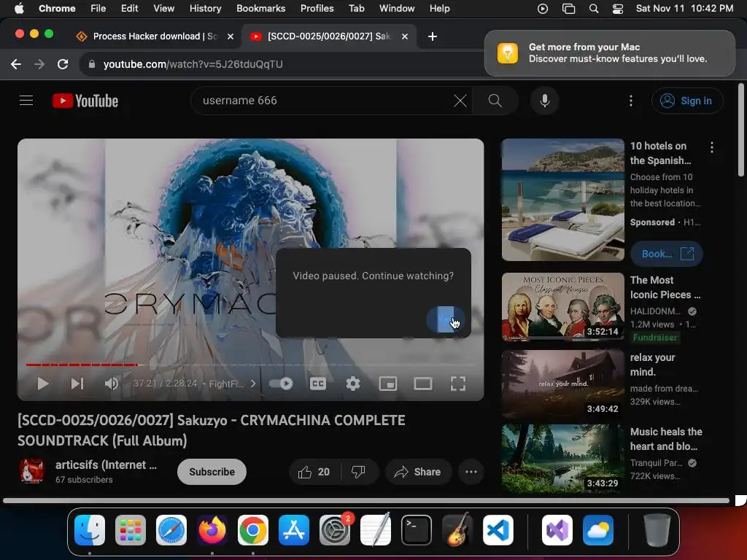
Task: Toggle the autoplay switch in player
Action: click(281, 384)
